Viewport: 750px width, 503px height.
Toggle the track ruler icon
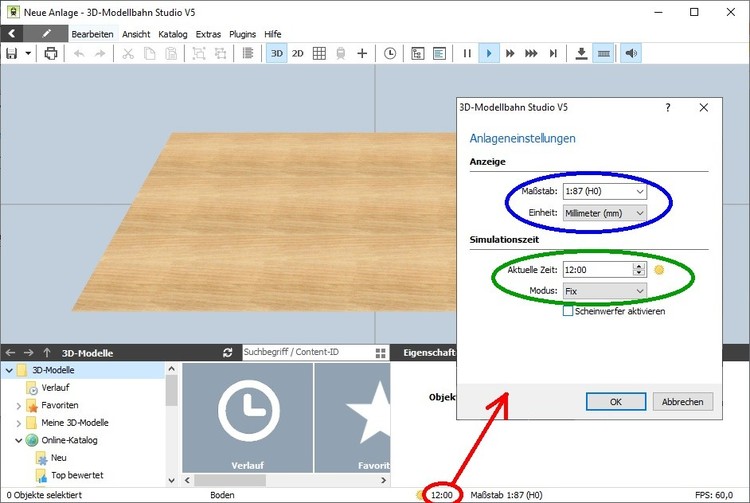coord(604,54)
